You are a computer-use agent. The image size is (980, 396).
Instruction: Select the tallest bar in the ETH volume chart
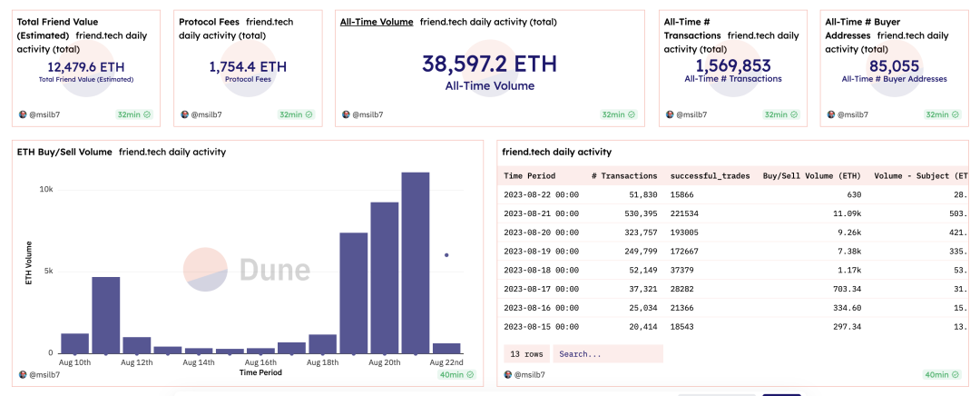point(415,262)
